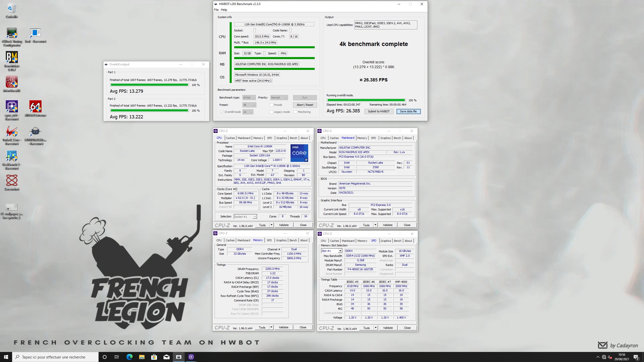Open network status tray icon
This screenshot has width=644, height=362.
pos(604,357)
